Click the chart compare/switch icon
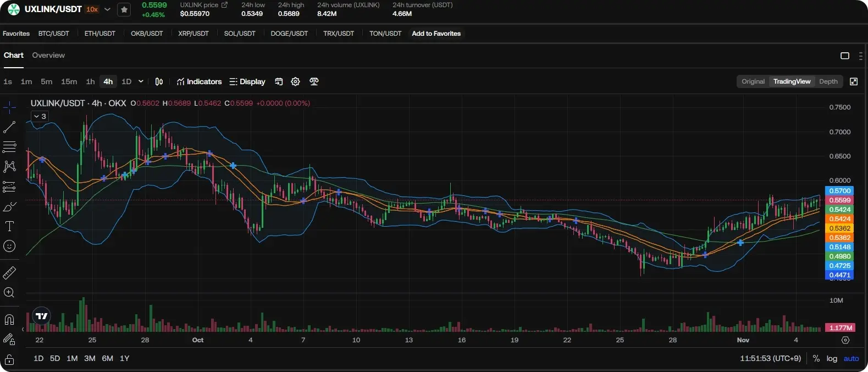Image resolution: width=868 pixels, height=372 pixels. pos(279,81)
